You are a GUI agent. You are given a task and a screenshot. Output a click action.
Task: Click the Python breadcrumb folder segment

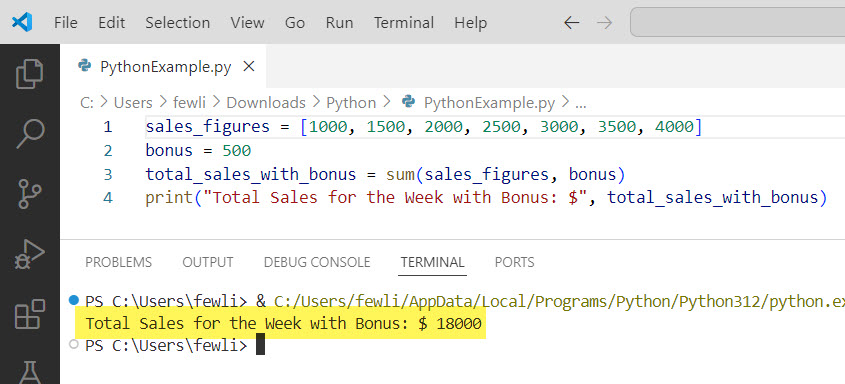point(351,102)
